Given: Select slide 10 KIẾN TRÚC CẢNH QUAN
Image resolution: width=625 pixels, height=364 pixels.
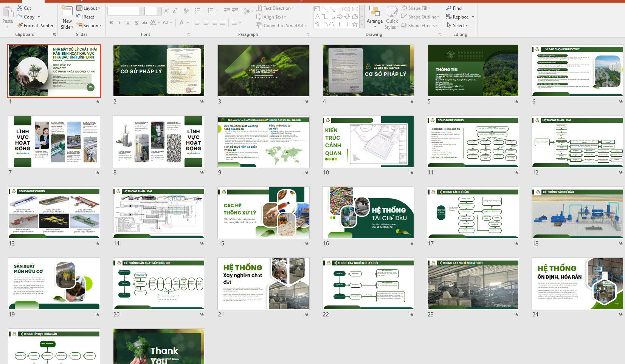Looking at the screenshot, I should [x=368, y=142].
